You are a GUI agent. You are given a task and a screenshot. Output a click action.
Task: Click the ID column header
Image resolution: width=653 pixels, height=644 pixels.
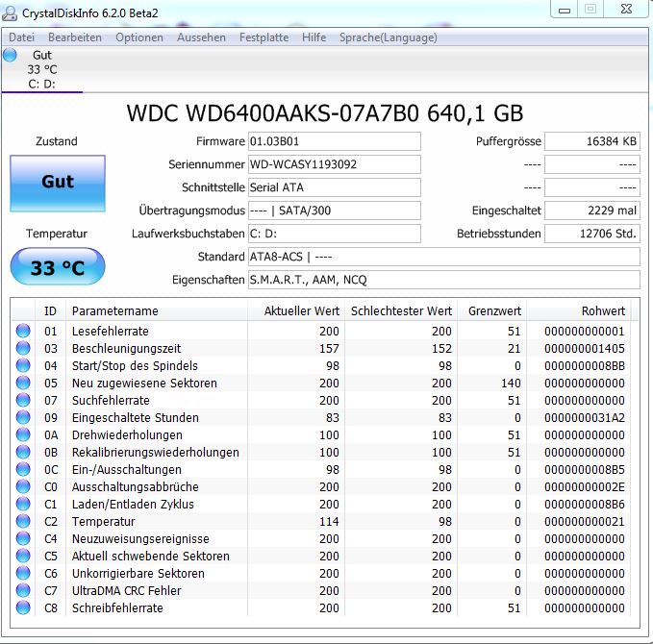coord(50,311)
